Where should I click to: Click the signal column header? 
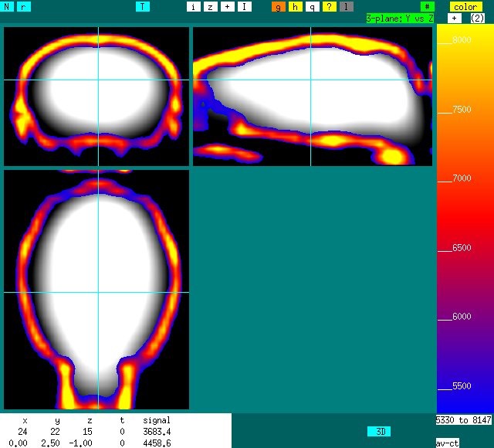click(157, 420)
